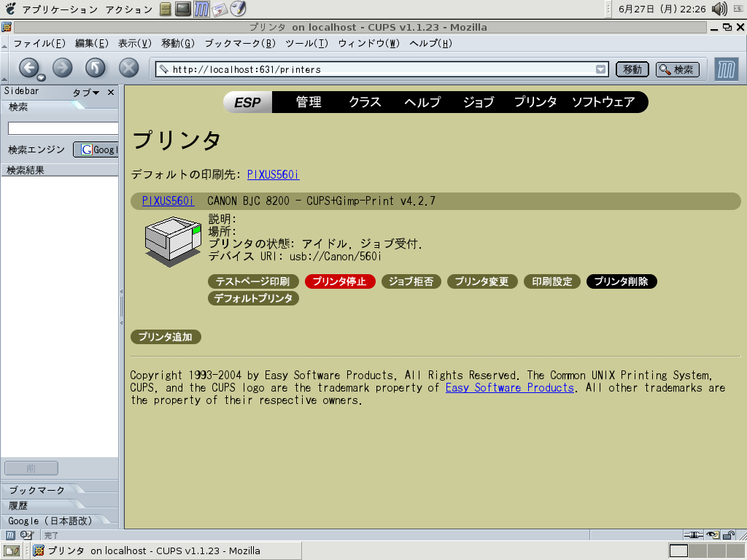This screenshot has height=560, width=747.
Task: Open the 編集(E) menu
Action: click(91, 44)
